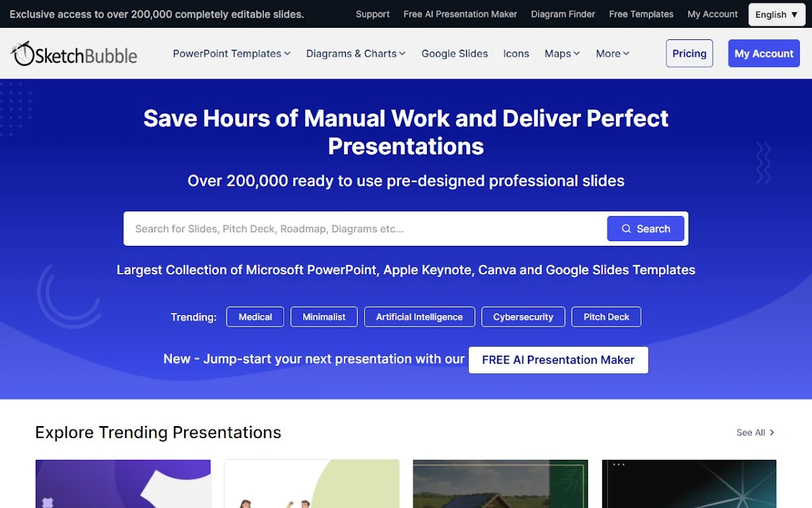Expand the More menu
Viewport: 812px width, 508px height.
[x=612, y=54]
